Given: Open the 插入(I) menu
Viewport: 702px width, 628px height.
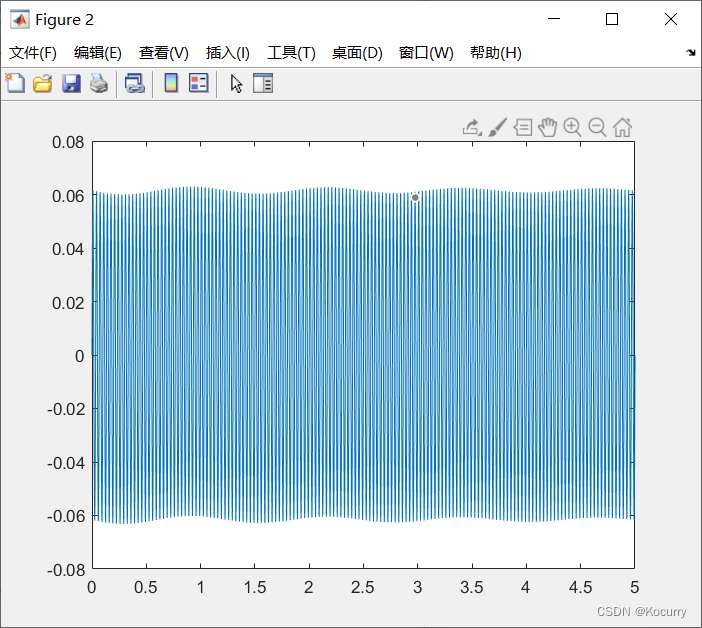Looking at the screenshot, I should 227,53.
